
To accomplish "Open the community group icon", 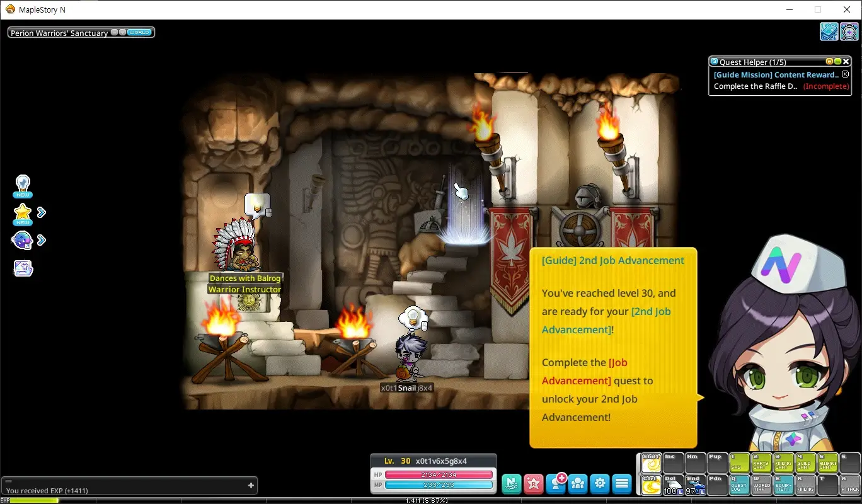I will coord(578,483).
